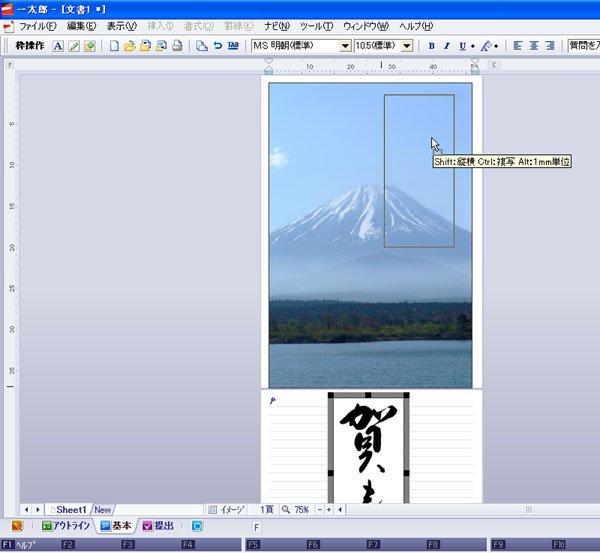Open the 10.5 font size dropdown

[407, 46]
